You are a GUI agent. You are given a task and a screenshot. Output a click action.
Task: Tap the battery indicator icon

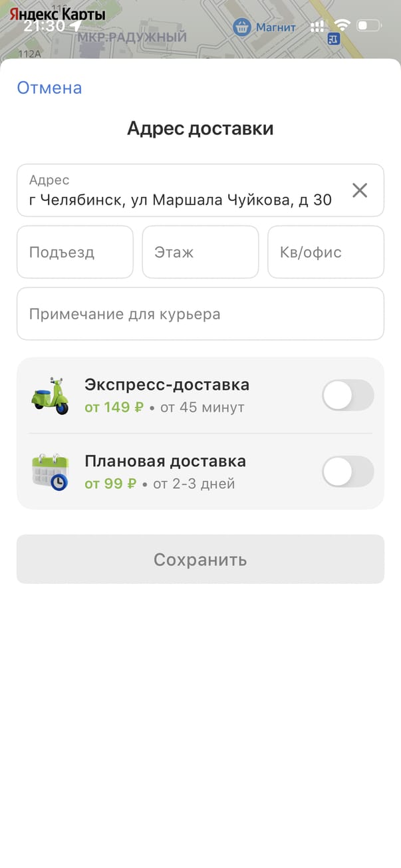369,26
